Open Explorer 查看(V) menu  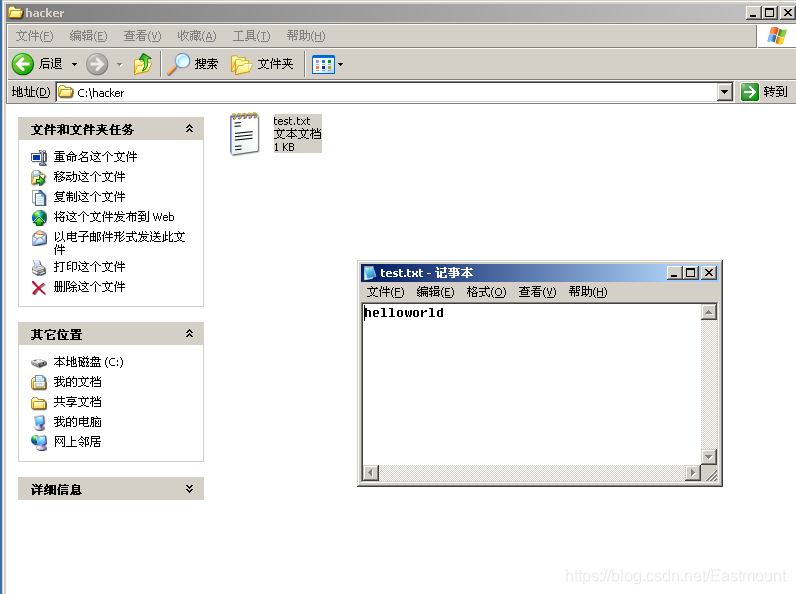tap(142, 36)
